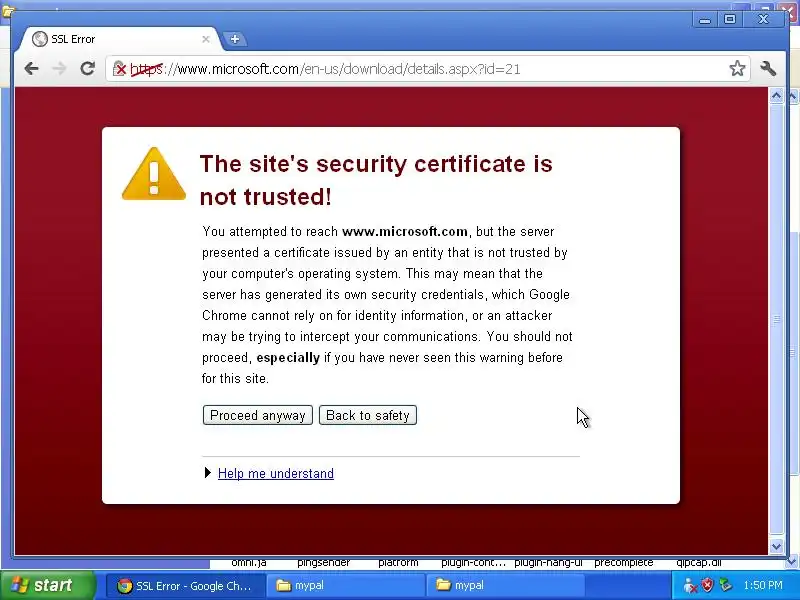This screenshot has width=800, height=600.
Task: Open the Windows start menu
Action: 47,585
